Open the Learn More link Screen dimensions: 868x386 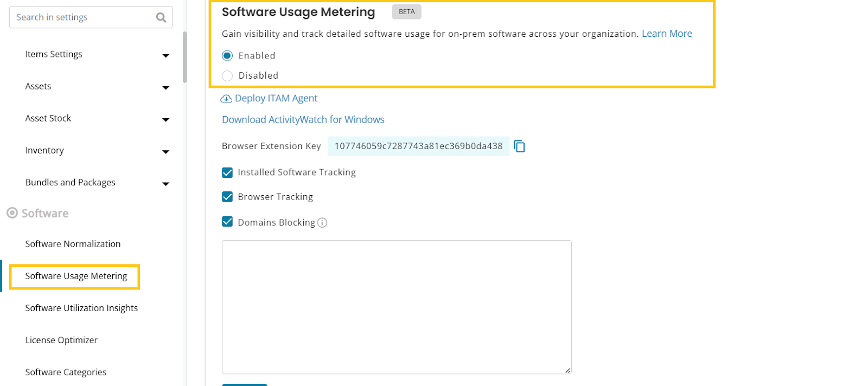point(667,34)
